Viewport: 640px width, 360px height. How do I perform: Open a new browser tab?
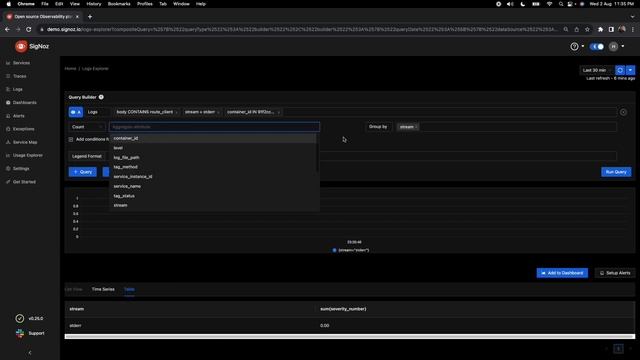(90, 17)
